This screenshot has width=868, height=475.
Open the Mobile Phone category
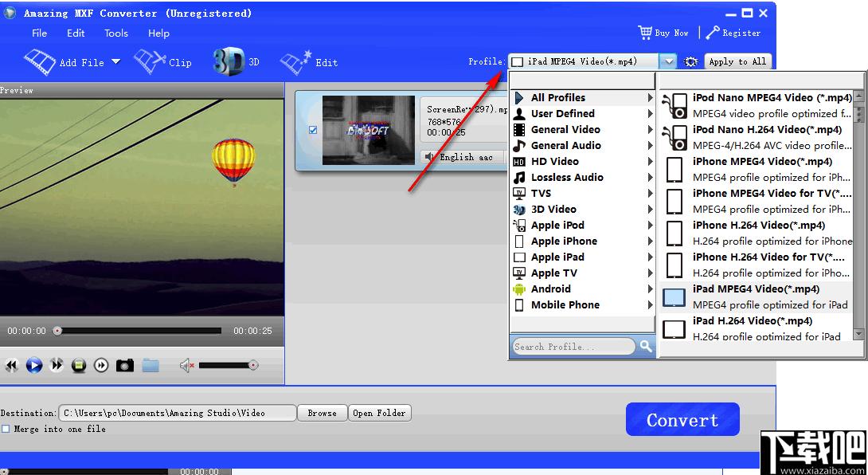[x=582, y=305]
